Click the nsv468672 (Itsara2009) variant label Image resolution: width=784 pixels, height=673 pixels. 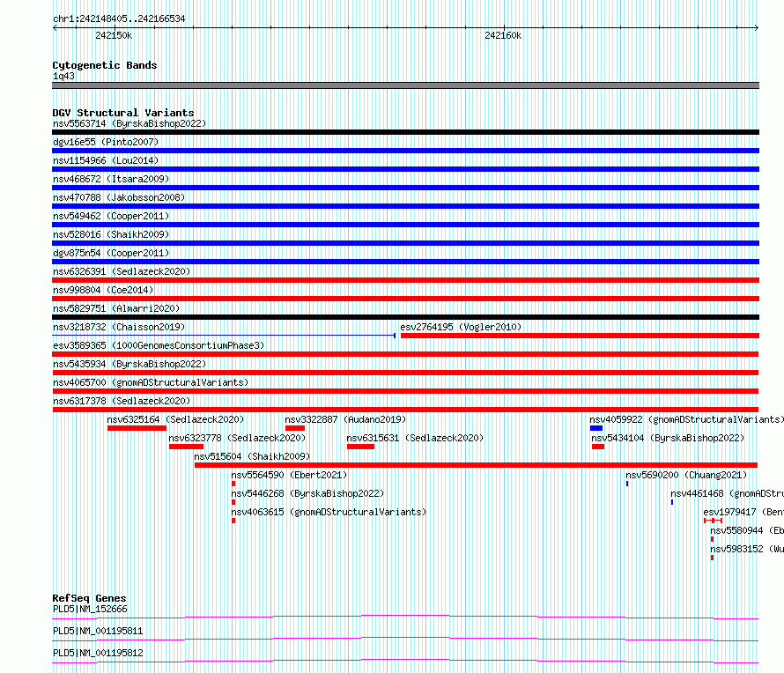(x=111, y=179)
